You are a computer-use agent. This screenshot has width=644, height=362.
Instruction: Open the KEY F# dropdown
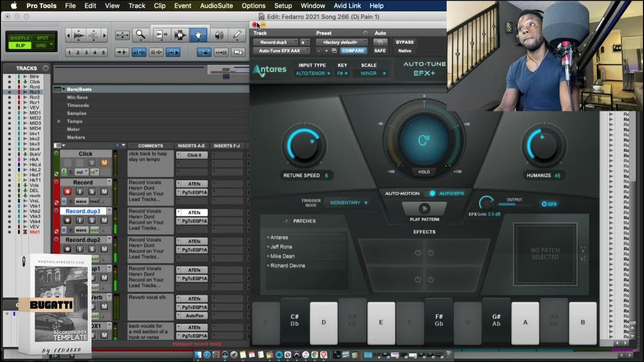343,73
